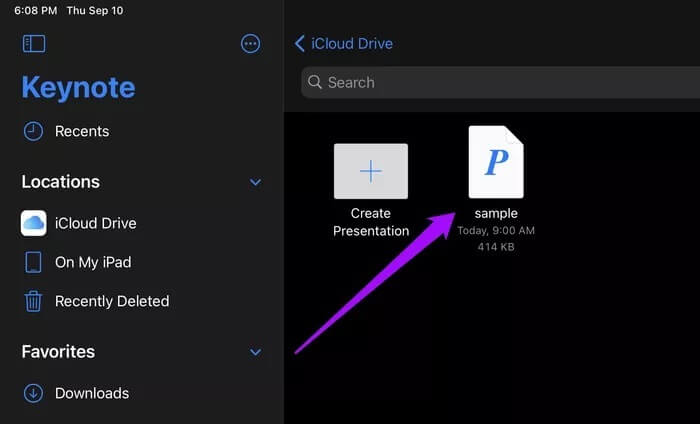Collapse the Locations section chevron
The image size is (700, 424).
(255, 182)
